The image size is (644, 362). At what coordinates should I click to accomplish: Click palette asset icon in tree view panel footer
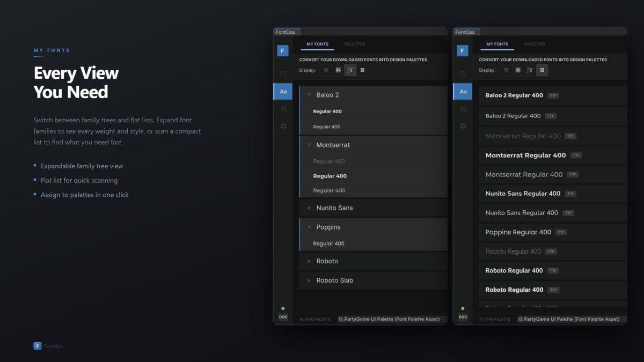tap(341, 319)
